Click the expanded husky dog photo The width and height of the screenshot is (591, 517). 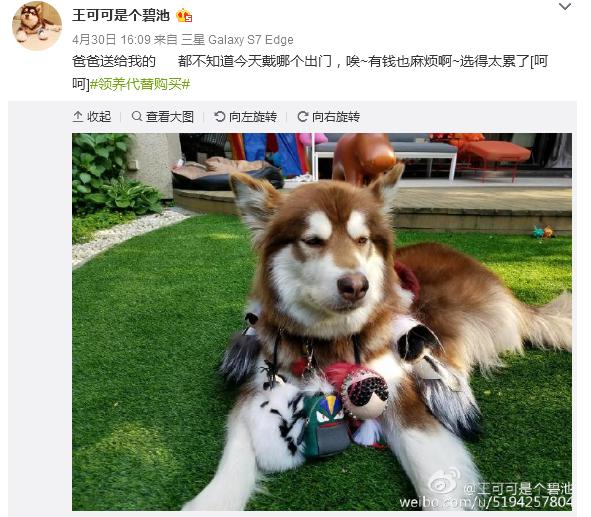pyautogui.click(x=322, y=322)
